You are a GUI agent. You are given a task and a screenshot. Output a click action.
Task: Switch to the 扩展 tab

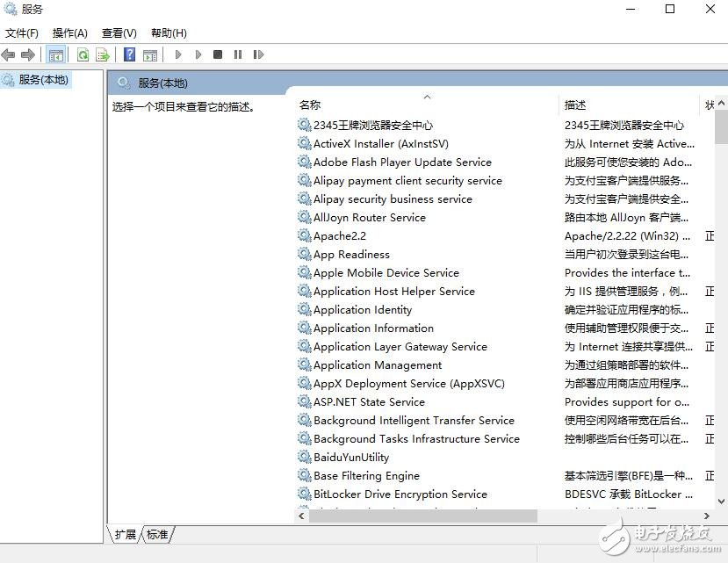pyautogui.click(x=125, y=534)
